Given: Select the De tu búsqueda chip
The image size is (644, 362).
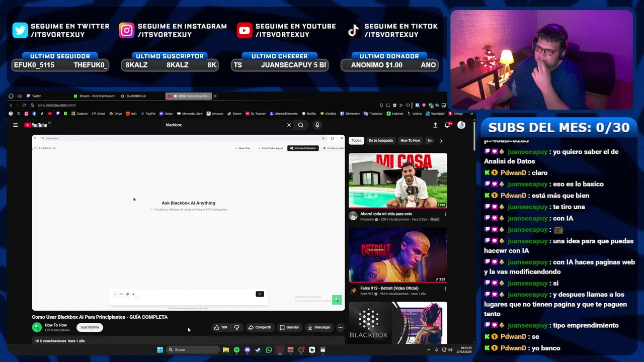Looking at the screenshot, I should click(381, 141).
